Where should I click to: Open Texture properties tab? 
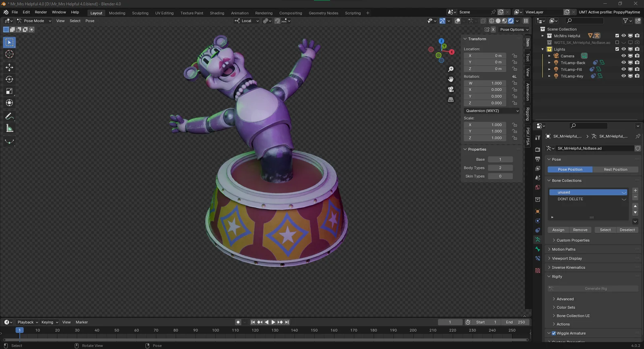538,270
